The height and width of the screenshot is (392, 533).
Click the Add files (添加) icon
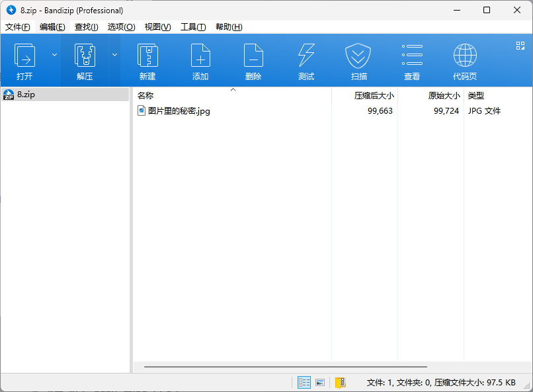tap(200, 56)
